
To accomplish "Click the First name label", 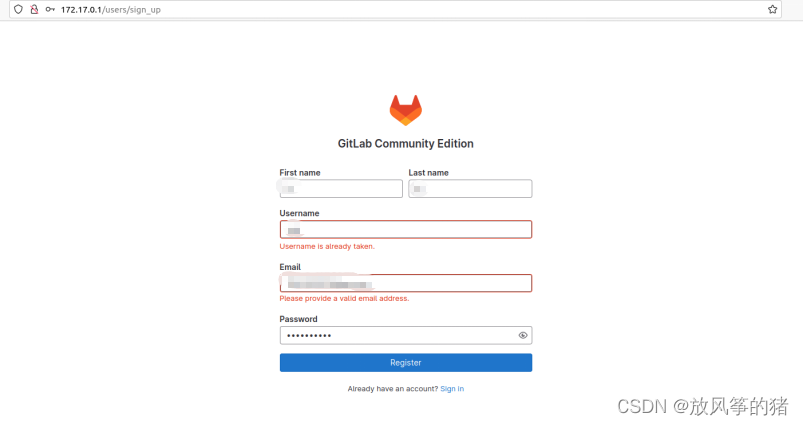I will [300, 173].
